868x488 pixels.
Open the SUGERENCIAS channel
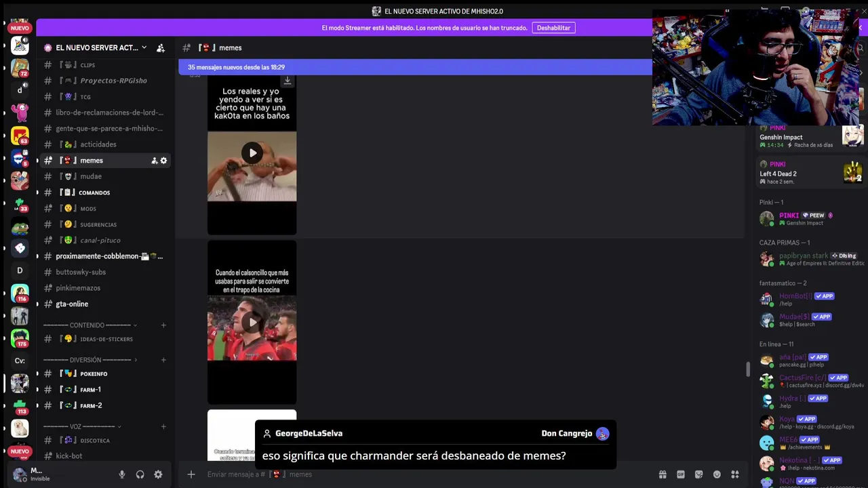[x=104, y=224]
